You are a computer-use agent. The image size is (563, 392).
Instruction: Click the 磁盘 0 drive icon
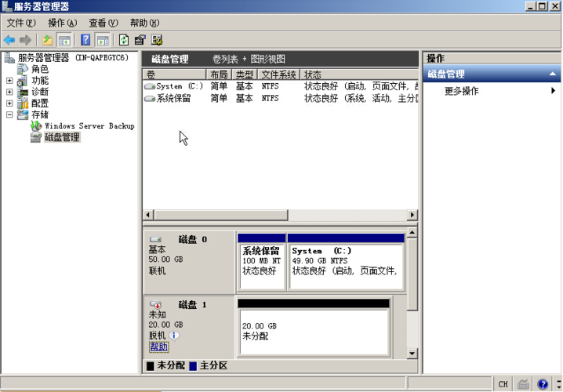click(x=156, y=239)
